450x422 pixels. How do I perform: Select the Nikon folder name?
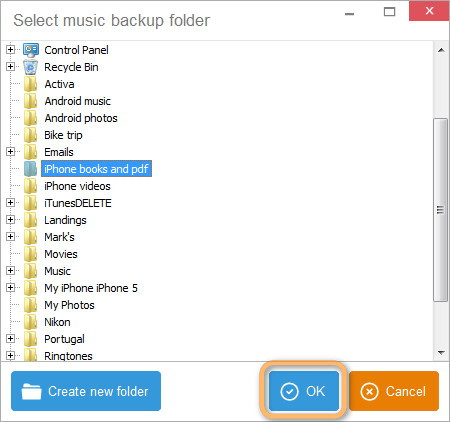[57, 322]
